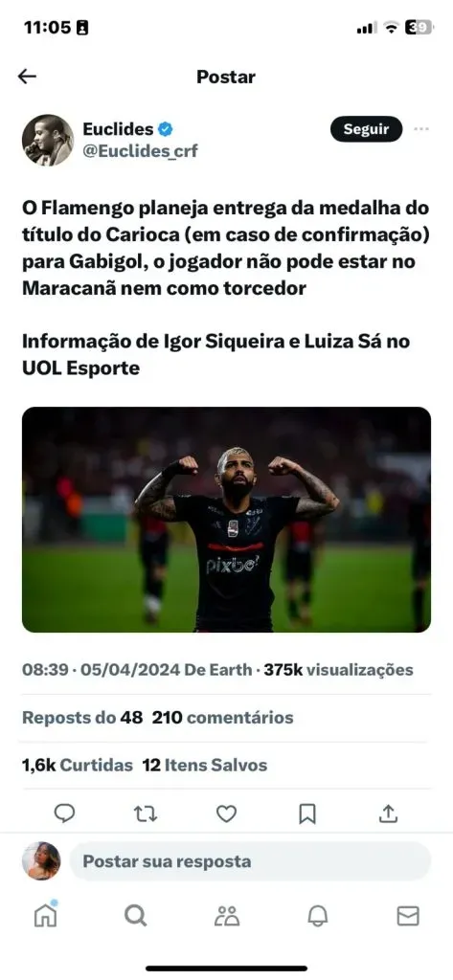Image resolution: width=453 pixels, height=980 pixels.
Task: Tap the Postar sua resposta field
Action: [x=250, y=861]
